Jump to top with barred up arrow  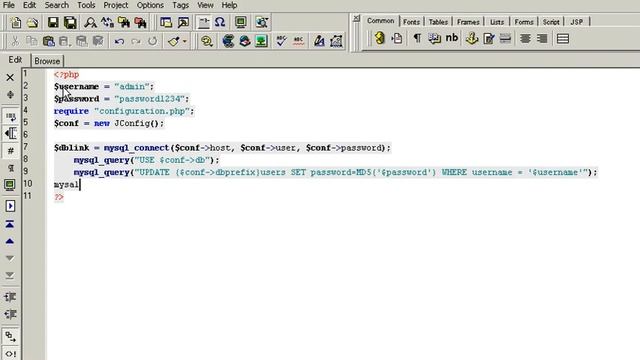point(10,224)
